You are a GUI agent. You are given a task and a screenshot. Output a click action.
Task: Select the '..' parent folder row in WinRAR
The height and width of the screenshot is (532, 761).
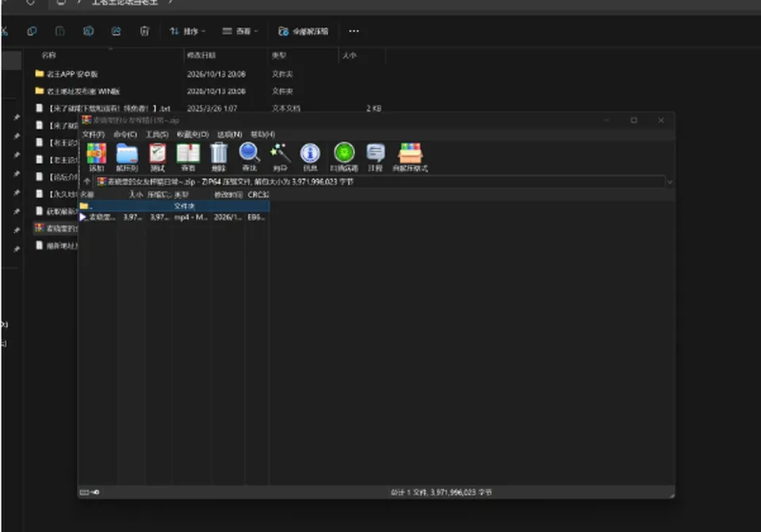click(x=174, y=206)
